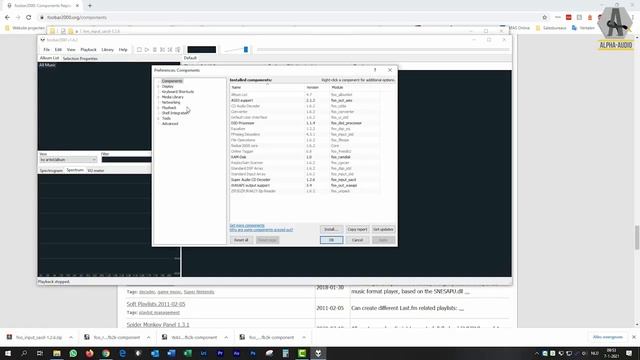Click 'Why are some components grayed out?' link
Viewport: 640px width, 360px height.
[261, 230]
